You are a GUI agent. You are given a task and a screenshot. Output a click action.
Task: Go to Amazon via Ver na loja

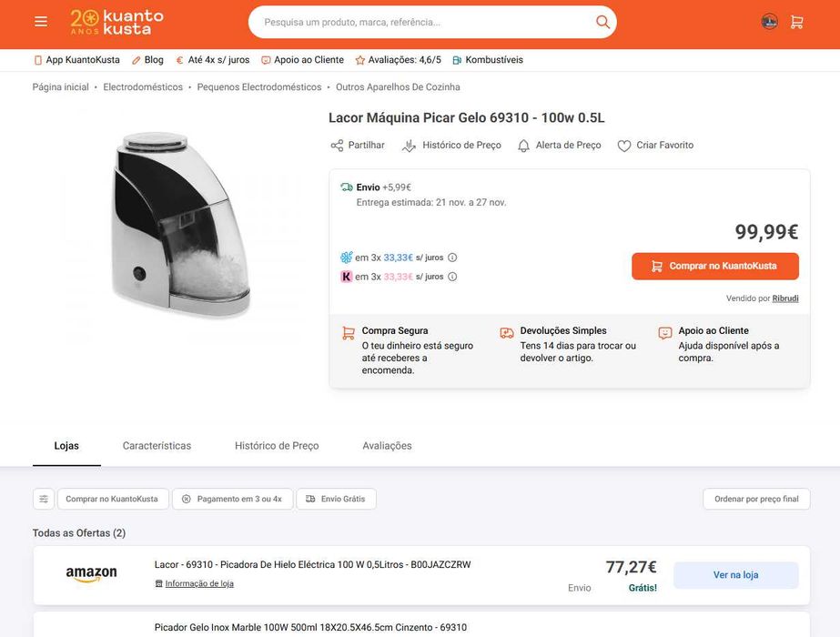pos(735,575)
